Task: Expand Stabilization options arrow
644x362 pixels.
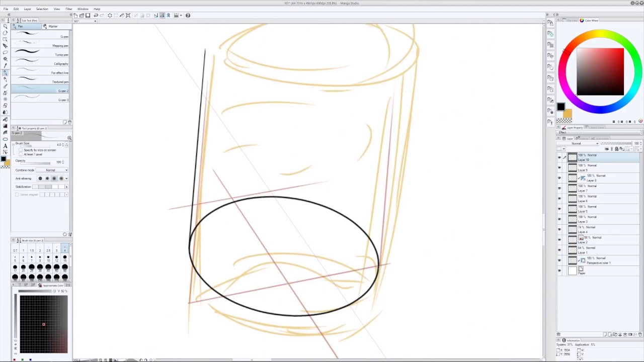Action: coord(66,187)
